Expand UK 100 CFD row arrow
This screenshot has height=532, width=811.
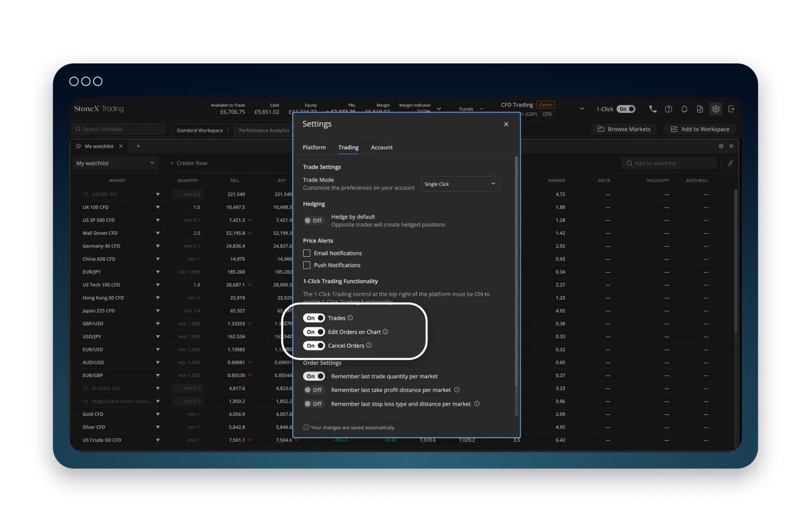158,207
